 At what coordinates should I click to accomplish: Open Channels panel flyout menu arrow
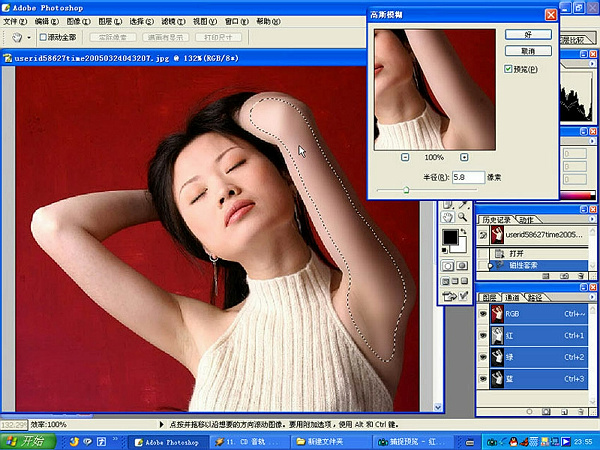(x=592, y=297)
